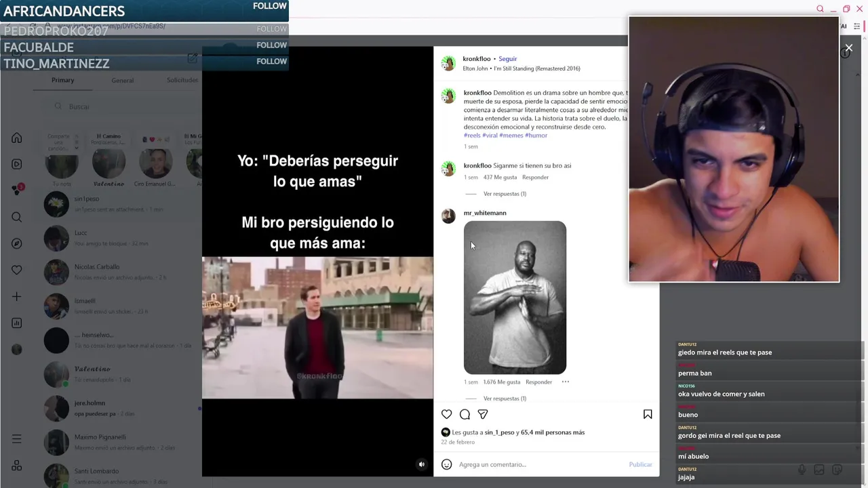Click the mr_whitemann username in the comments
The image size is (868, 488).
pyautogui.click(x=485, y=213)
